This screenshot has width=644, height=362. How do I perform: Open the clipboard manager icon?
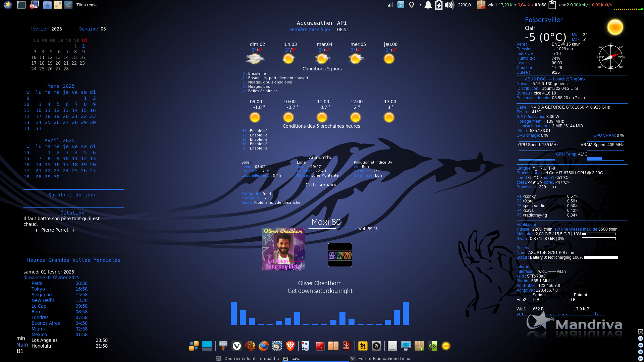pyautogui.click(x=552, y=5)
